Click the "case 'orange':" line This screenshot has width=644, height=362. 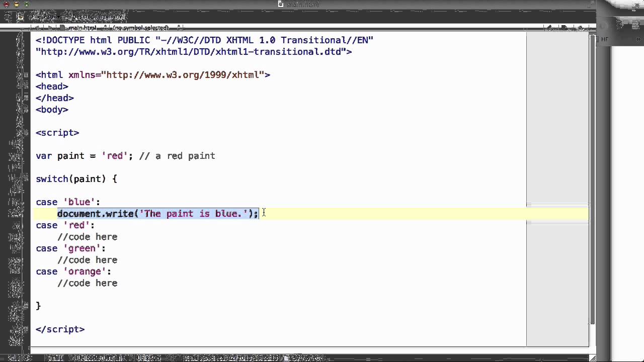coord(73,271)
